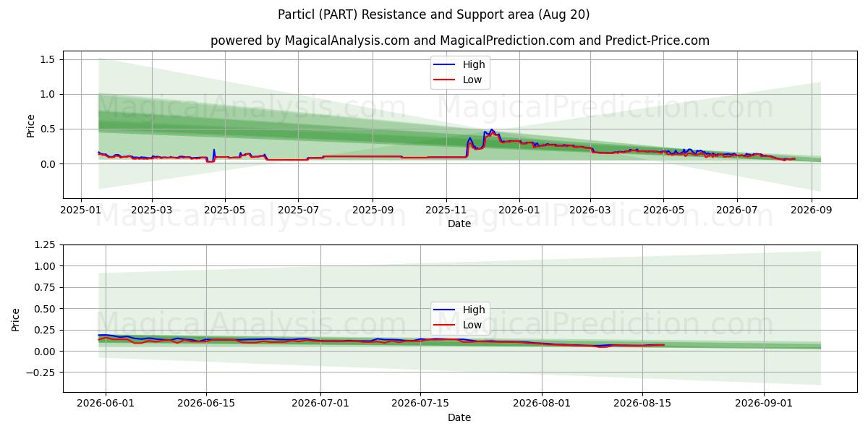868x434 pixels.
Task: Click the '2026-03' x-axis label
Action: pyautogui.click(x=590, y=210)
